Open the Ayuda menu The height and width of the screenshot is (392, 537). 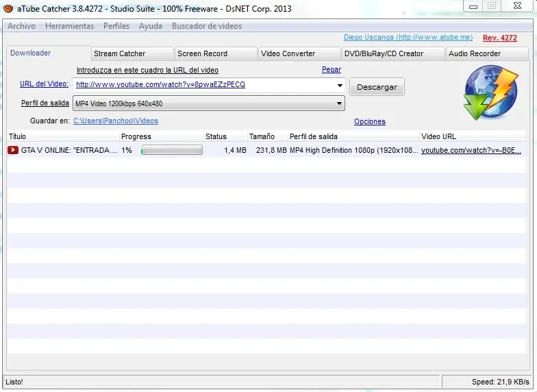tap(151, 26)
